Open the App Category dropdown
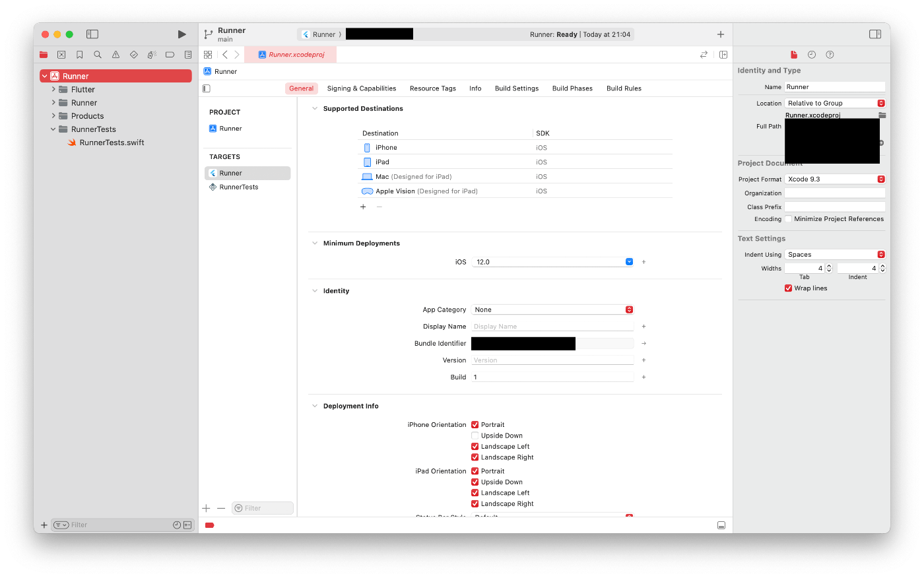Screen dimensions: 924x578 552,309
